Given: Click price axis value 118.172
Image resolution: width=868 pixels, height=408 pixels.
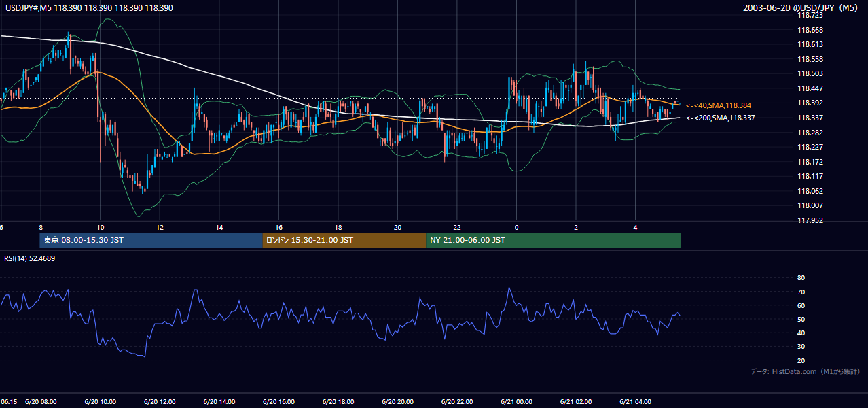Looking at the screenshot, I should 810,162.
